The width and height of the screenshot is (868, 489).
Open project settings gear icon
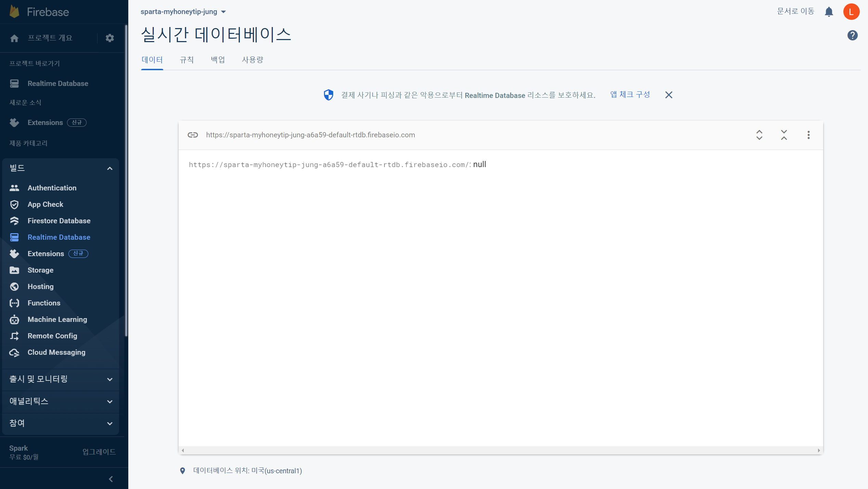point(109,38)
